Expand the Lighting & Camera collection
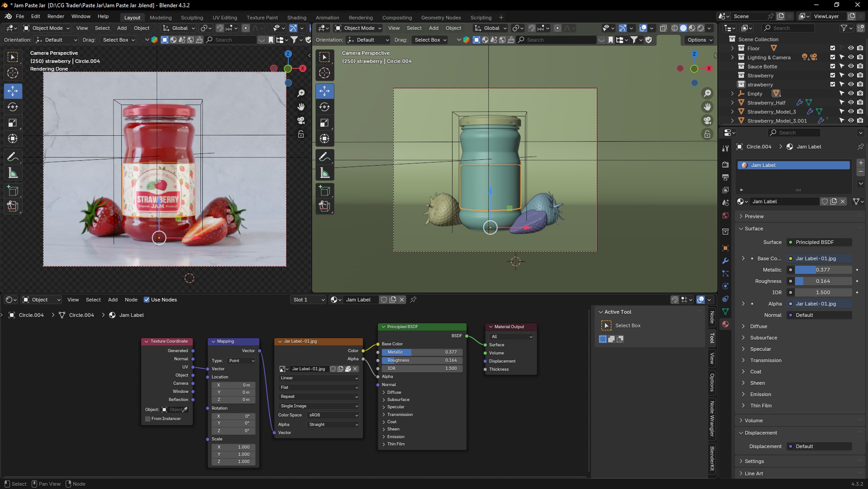 click(732, 57)
